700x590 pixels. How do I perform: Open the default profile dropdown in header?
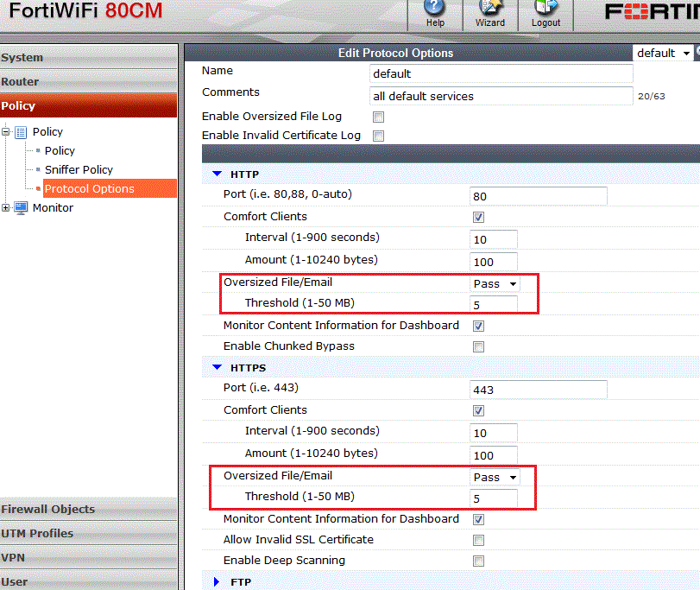pyautogui.click(x=663, y=54)
